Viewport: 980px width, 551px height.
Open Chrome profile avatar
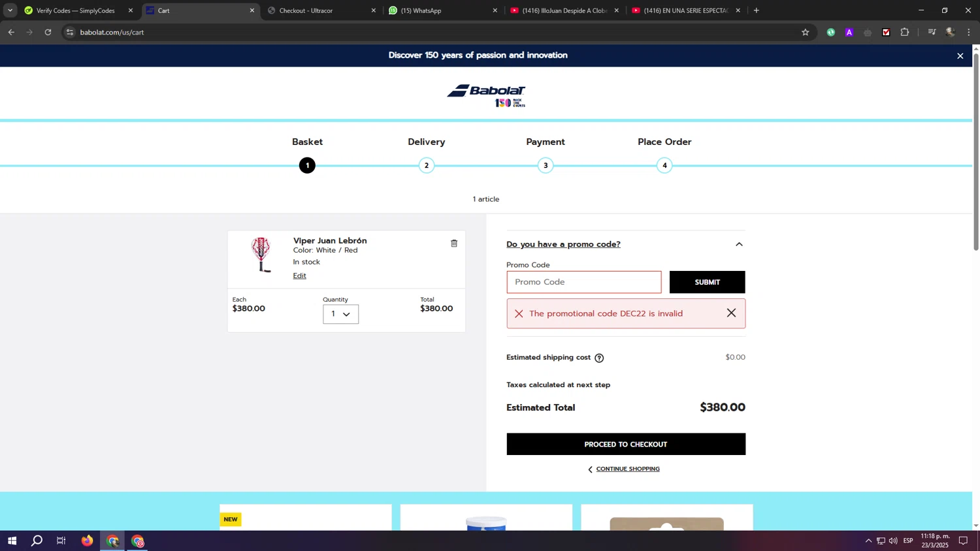pyautogui.click(x=950, y=32)
